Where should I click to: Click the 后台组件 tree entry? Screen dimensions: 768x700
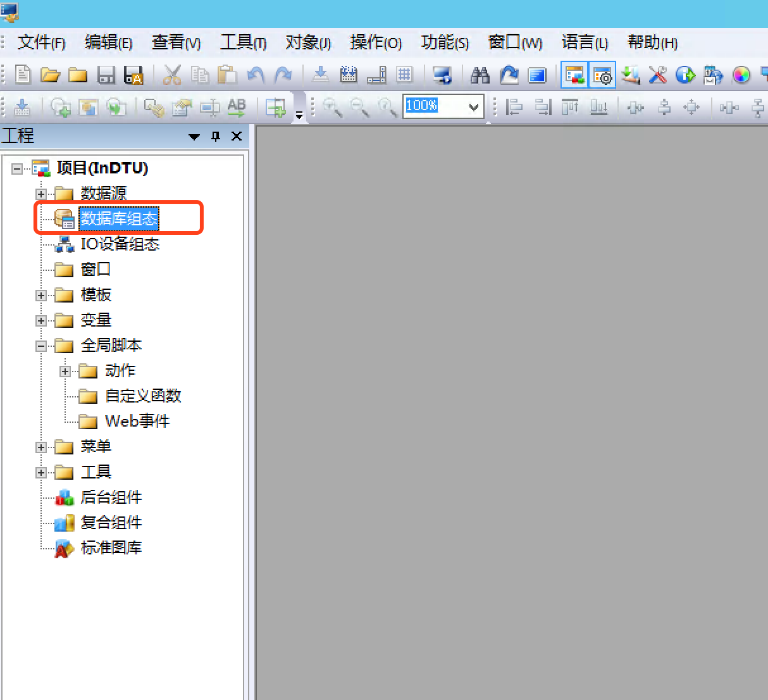point(111,497)
